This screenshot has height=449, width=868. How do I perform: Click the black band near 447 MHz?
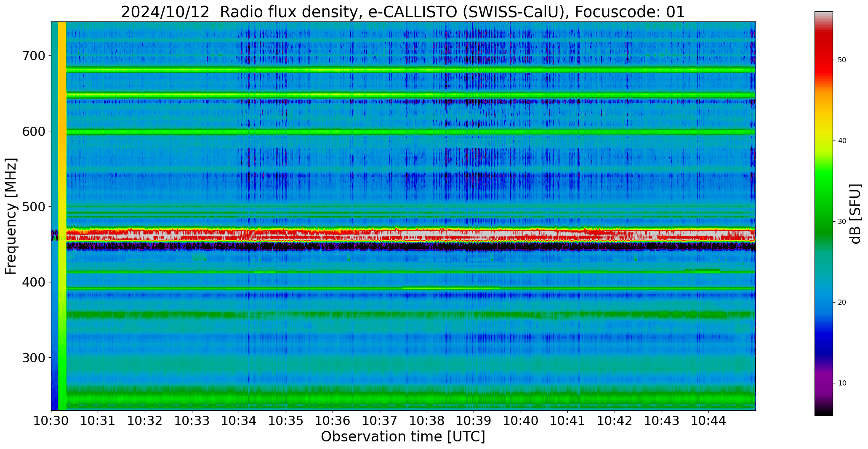click(x=410, y=247)
